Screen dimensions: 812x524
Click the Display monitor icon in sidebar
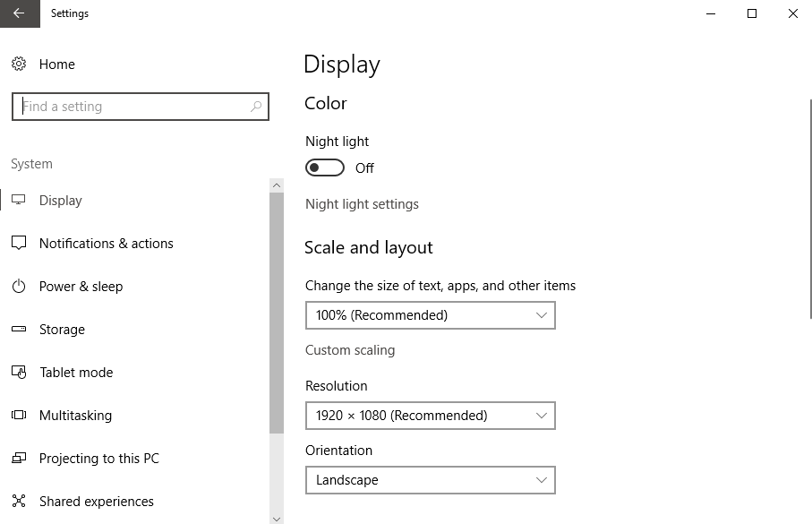tap(19, 201)
